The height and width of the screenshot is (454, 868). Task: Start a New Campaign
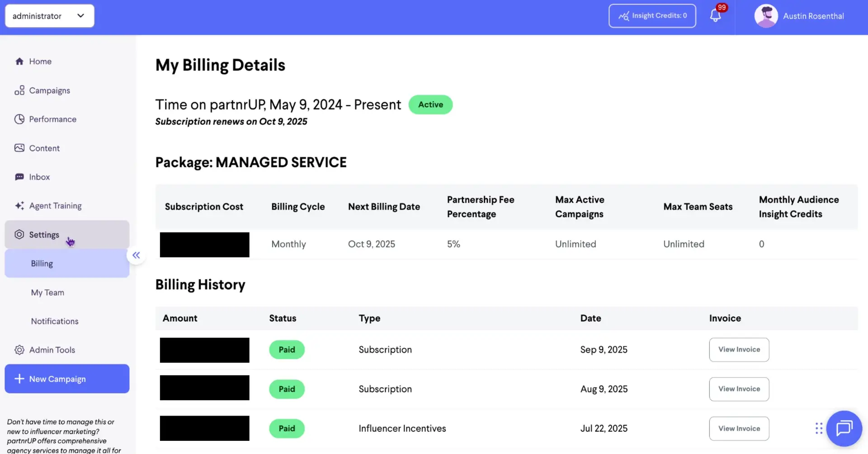point(67,378)
